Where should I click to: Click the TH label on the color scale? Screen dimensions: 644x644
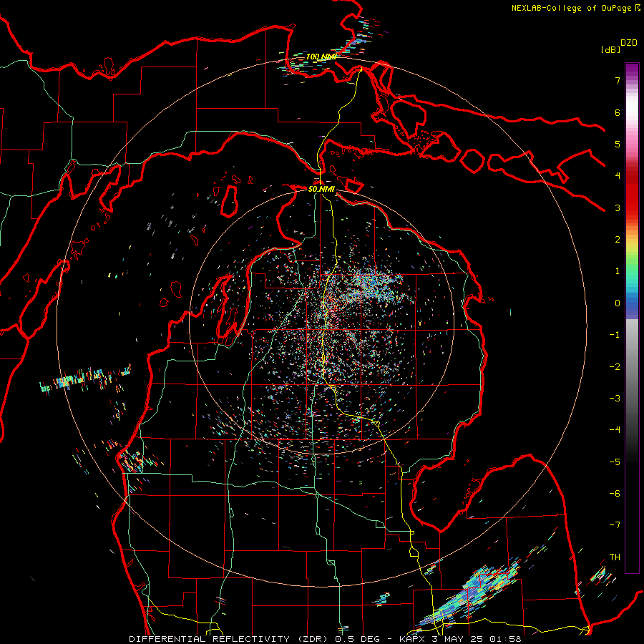point(615,557)
